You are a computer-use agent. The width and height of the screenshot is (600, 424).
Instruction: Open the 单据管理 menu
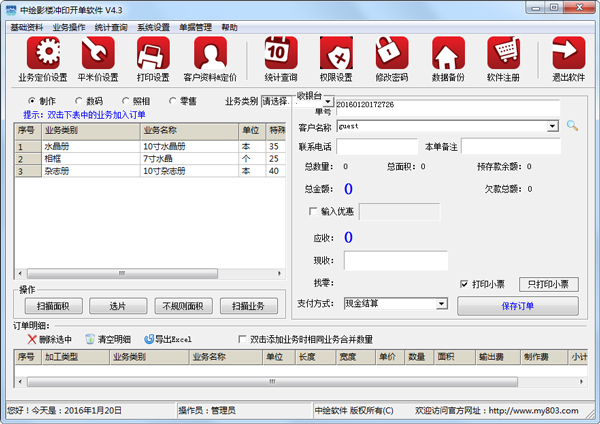pos(196,28)
